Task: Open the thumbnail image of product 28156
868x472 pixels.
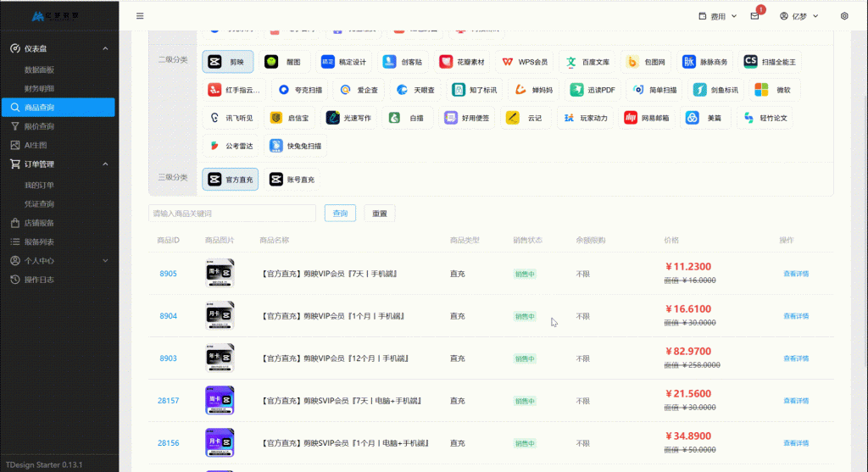Action: tap(220, 442)
